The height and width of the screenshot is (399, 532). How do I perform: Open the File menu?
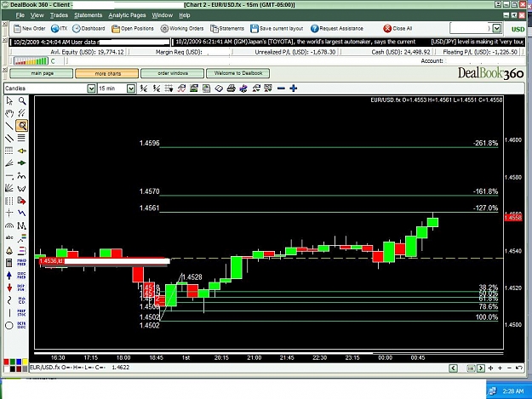point(20,15)
